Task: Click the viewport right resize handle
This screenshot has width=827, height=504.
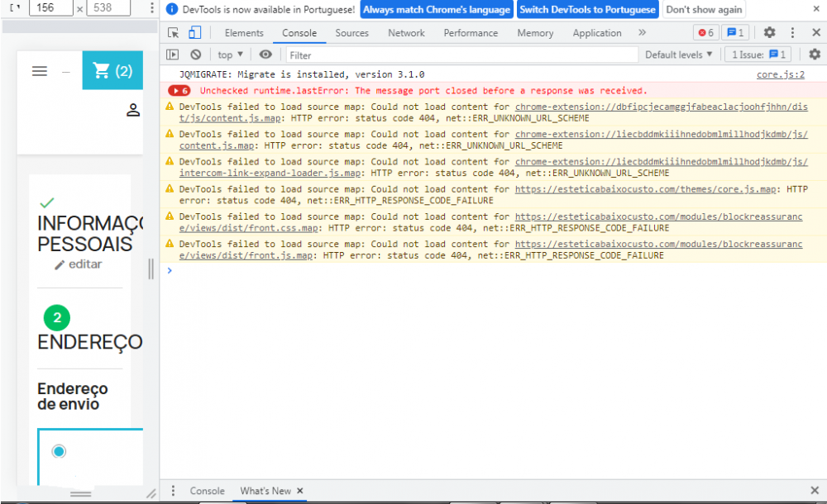Action: point(151,269)
